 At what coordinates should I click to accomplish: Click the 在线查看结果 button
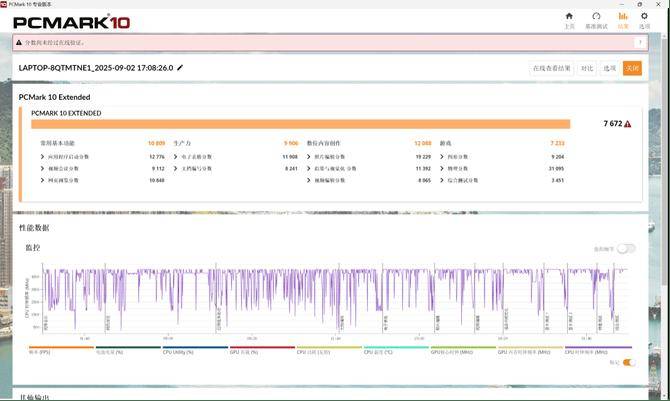tap(552, 68)
